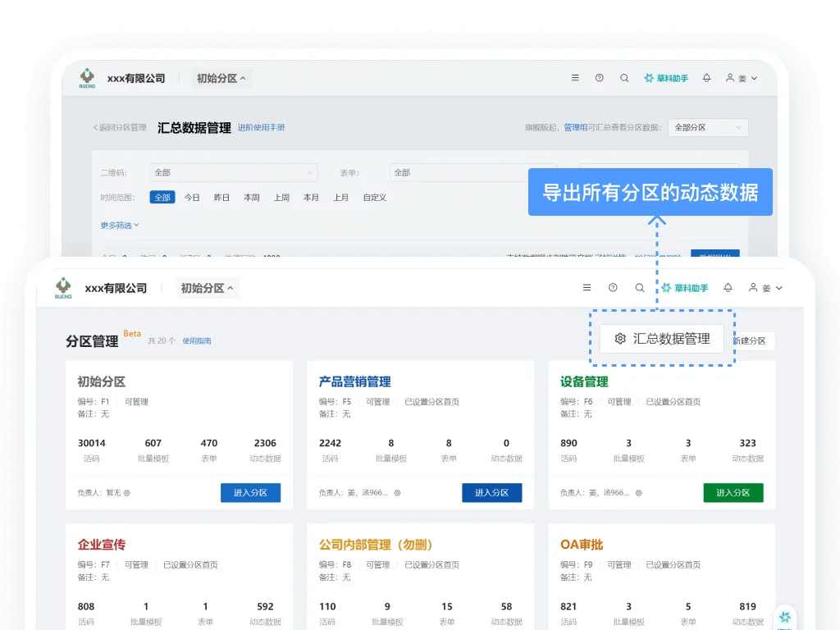Click 汇总数据管理 button with gear icon
This screenshot has height=630, width=840.
tap(662, 339)
